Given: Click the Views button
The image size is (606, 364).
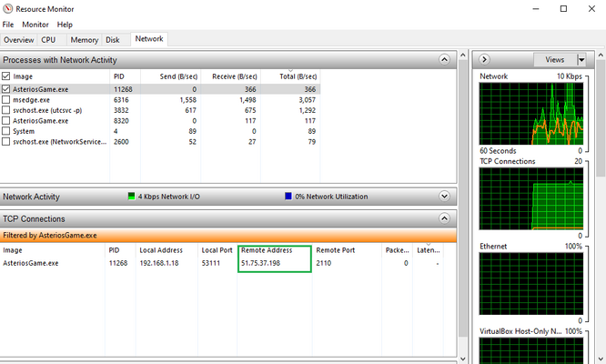Looking at the screenshot, I should tap(555, 59).
